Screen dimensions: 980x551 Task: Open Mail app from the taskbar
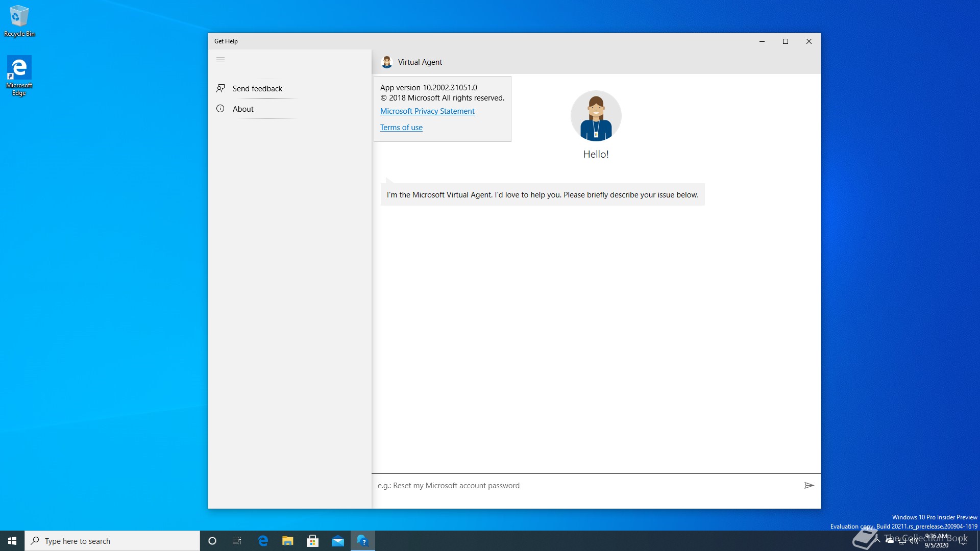pyautogui.click(x=338, y=541)
